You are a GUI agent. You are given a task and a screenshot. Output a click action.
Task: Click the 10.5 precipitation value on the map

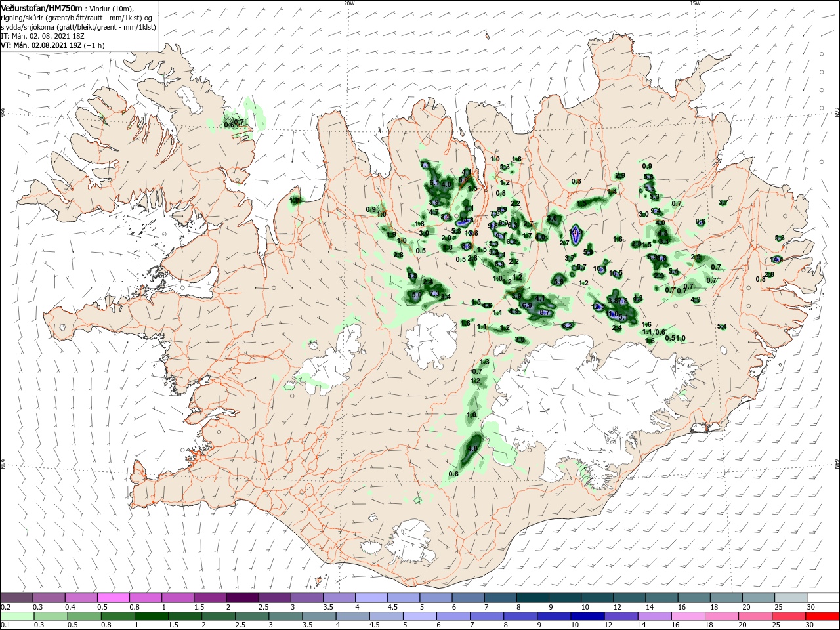click(x=616, y=274)
